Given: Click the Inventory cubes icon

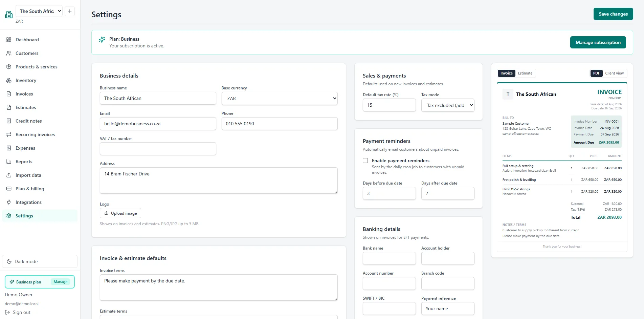Looking at the screenshot, I should [9, 80].
